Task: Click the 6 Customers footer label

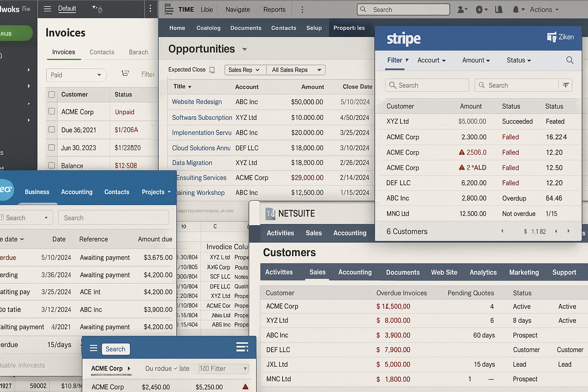Action: 407,232
